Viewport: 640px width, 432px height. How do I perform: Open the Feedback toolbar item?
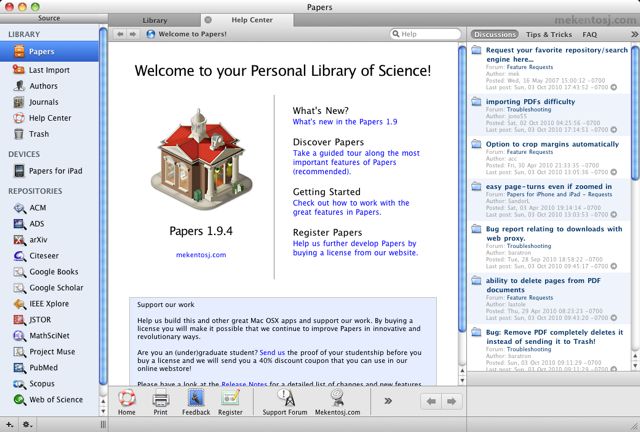pos(196,402)
